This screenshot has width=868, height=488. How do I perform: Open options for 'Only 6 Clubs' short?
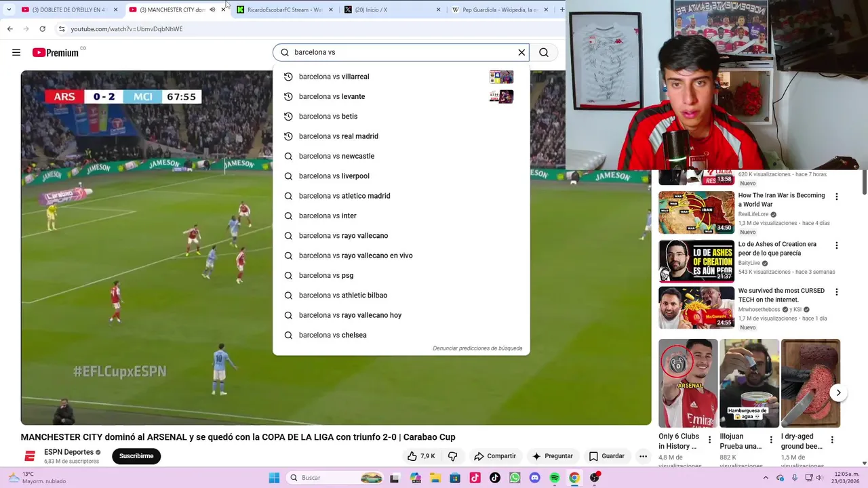[x=710, y=440]
